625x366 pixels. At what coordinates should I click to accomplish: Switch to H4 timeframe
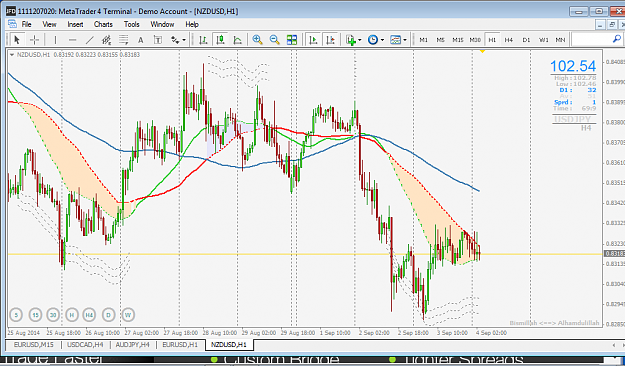(509, 40)
